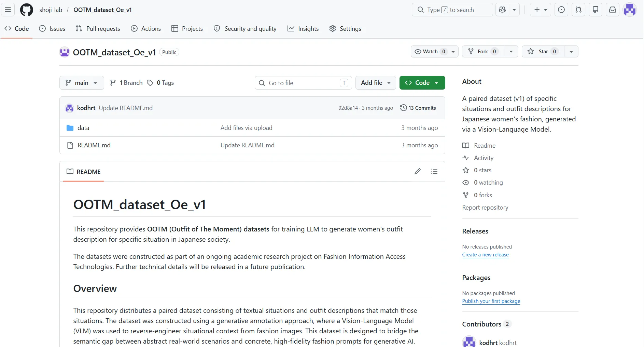This screenshot has width=644, height=347.
Task: Focus the Go to file search box
Action: (303, 83)
